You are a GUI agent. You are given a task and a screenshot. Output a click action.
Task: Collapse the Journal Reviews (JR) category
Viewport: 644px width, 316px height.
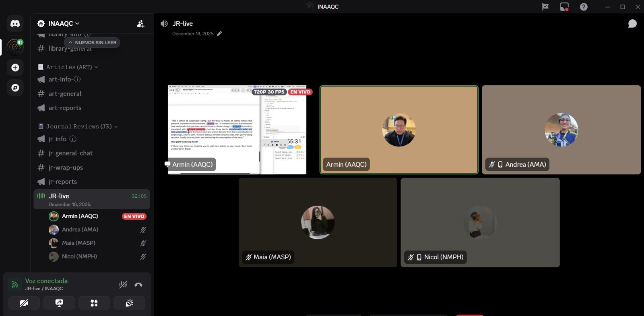click(78, 126)
